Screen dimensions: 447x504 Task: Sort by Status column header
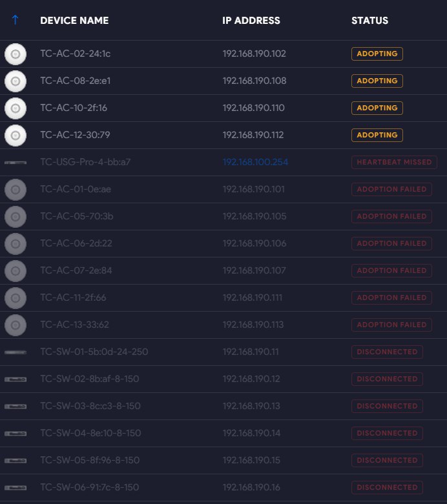pyautogui.click(x=369, y=20)
